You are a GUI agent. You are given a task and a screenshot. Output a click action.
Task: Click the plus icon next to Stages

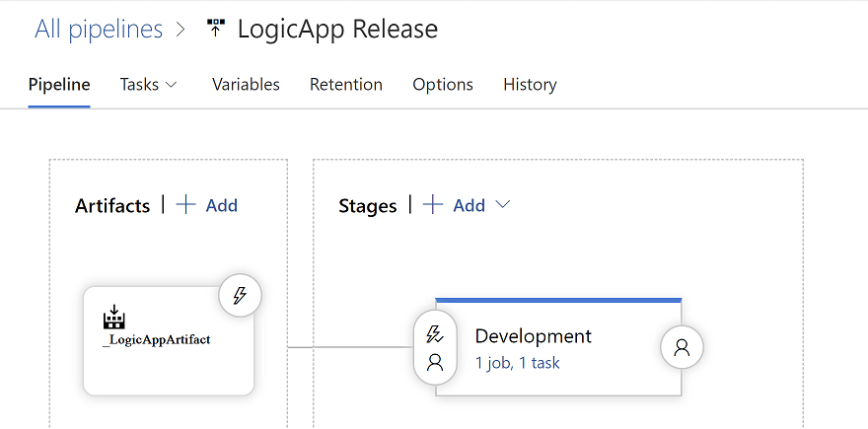click(433, 205)
